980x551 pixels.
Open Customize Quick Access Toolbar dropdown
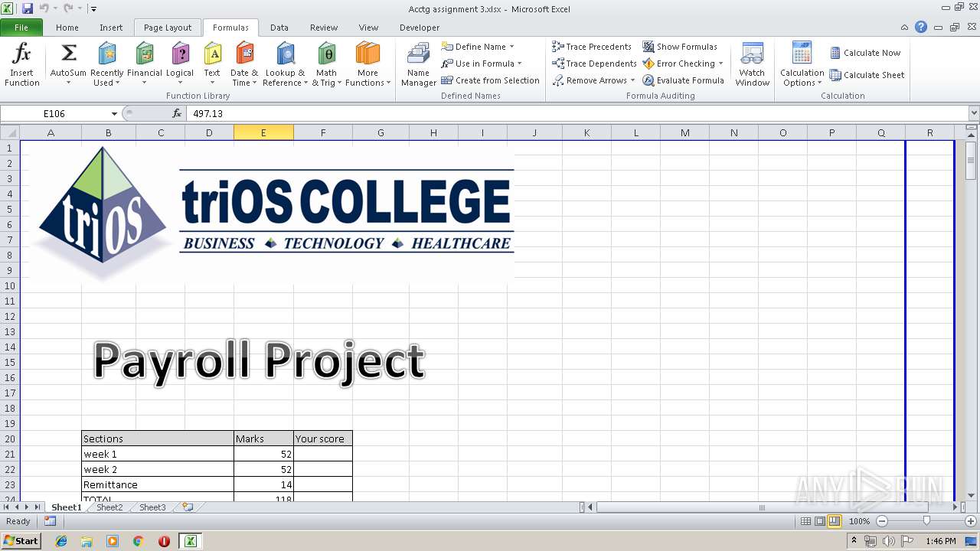pyautogui.click(x=93, y=9)
